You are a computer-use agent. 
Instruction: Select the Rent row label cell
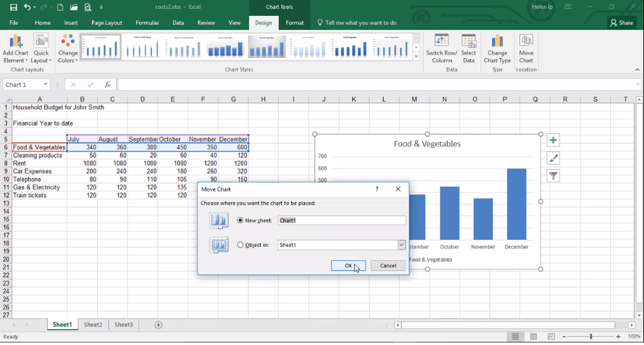[39, 163]
